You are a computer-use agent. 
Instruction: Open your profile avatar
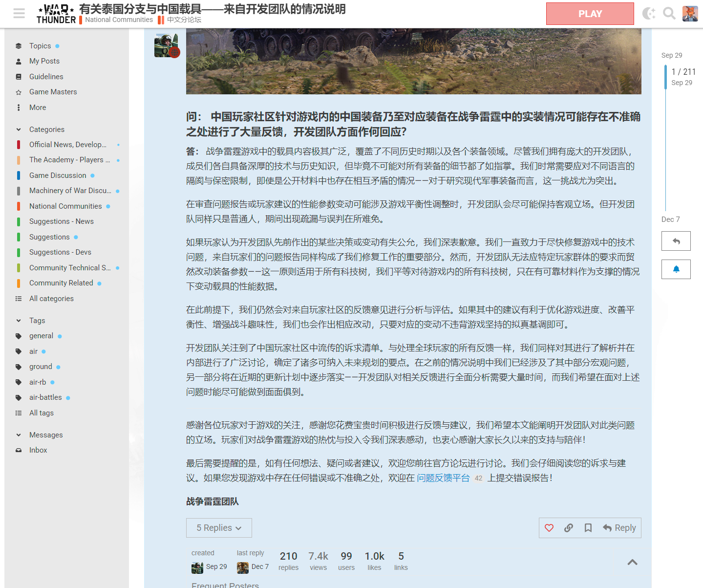pos(690,13)
